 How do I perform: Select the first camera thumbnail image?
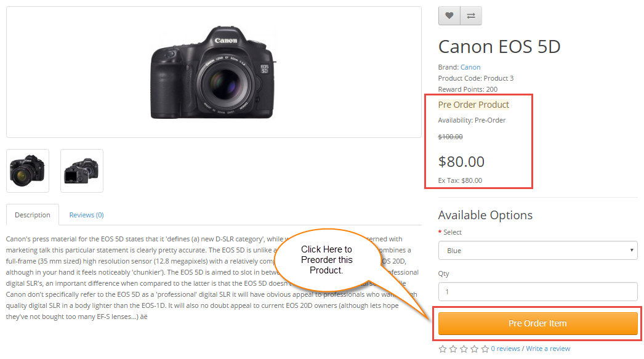click(x=28, y=171)
